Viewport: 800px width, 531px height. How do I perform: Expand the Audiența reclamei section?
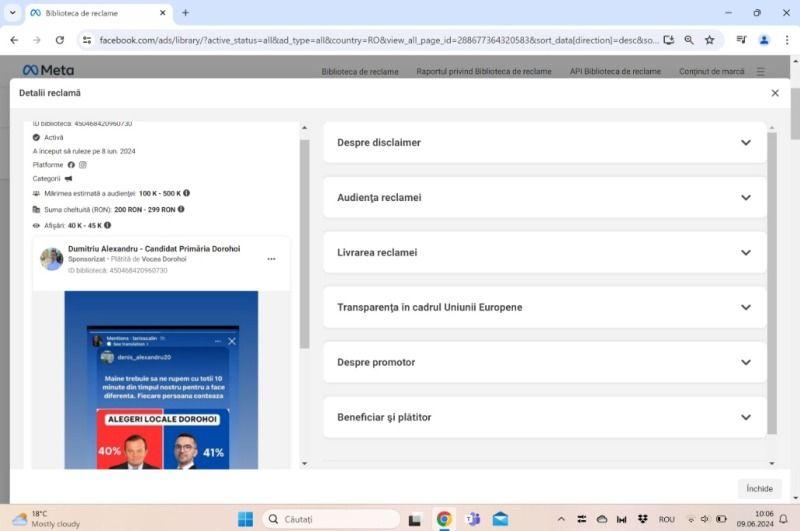[544, 198]
